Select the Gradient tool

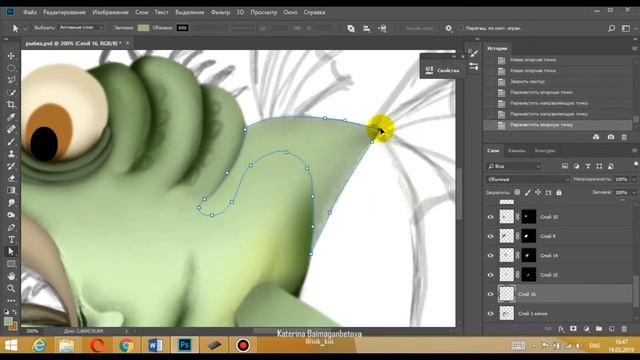click(x=11, y=191)
